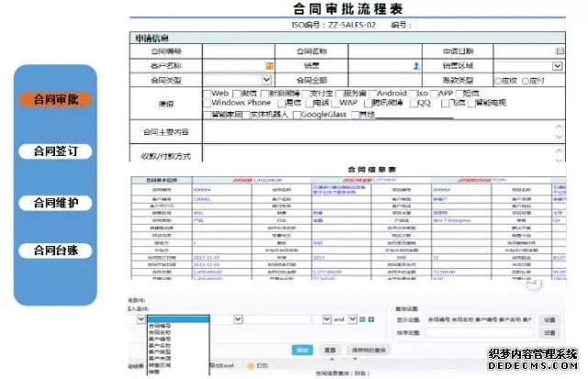Choose 客户编号 from the open dropdown list
588x379 pixels.
[160, 339]
